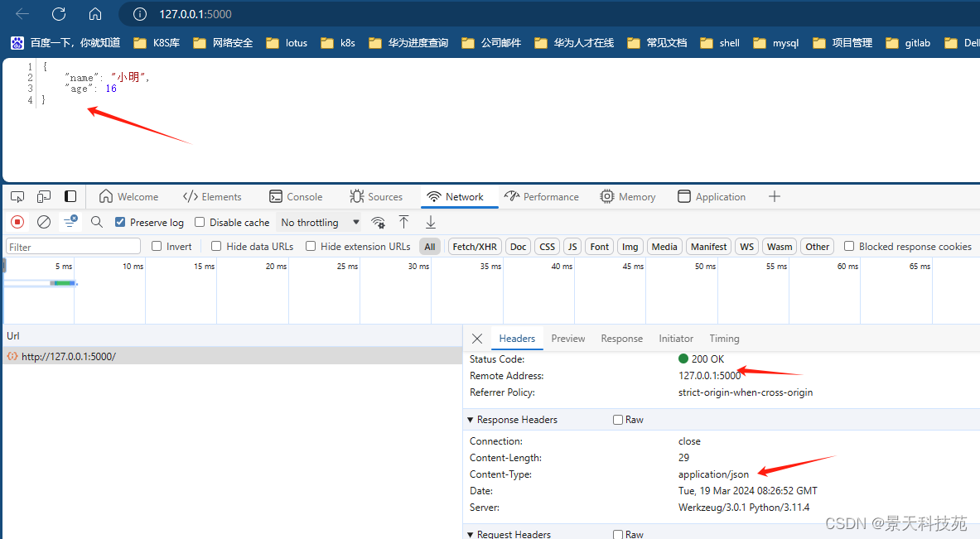Add more tools with plus icon
The width and height of the screenshot is (980, 539).
775,197
